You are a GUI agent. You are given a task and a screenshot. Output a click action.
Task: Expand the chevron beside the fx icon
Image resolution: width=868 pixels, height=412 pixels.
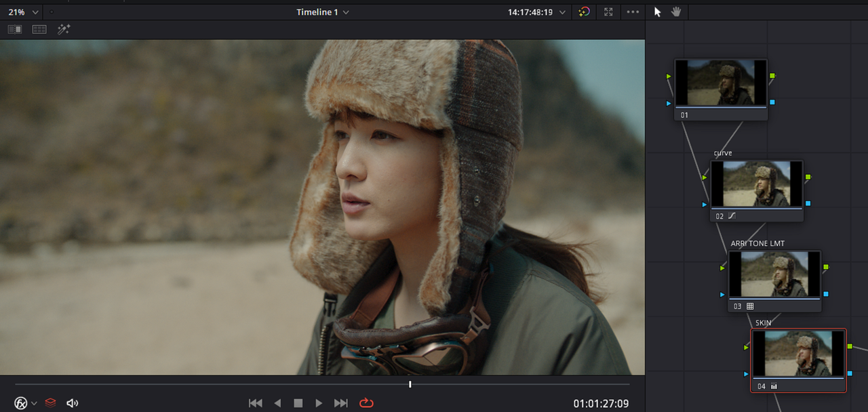[34, 403]
